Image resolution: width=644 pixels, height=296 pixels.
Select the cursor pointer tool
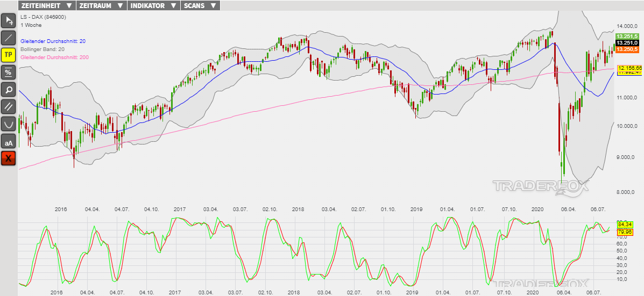pos(8,21)
